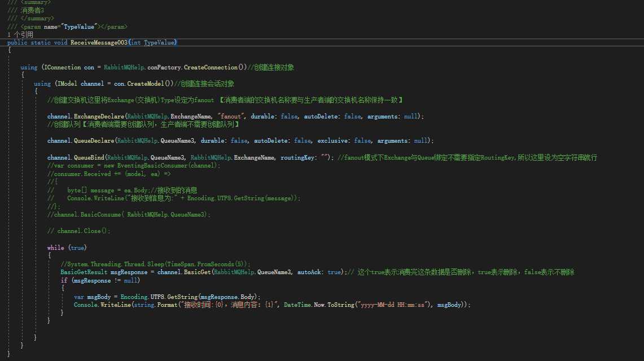Click the ExchangeDeclare method name

point(99,117)
